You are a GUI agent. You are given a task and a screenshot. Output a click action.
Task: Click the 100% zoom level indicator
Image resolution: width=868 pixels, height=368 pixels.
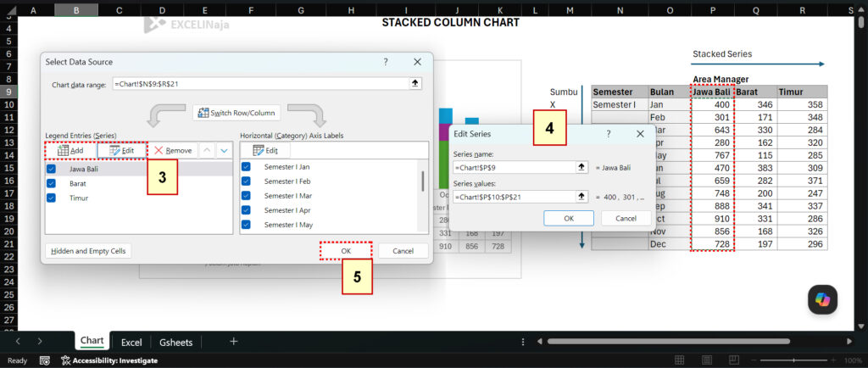click(853, 360)
